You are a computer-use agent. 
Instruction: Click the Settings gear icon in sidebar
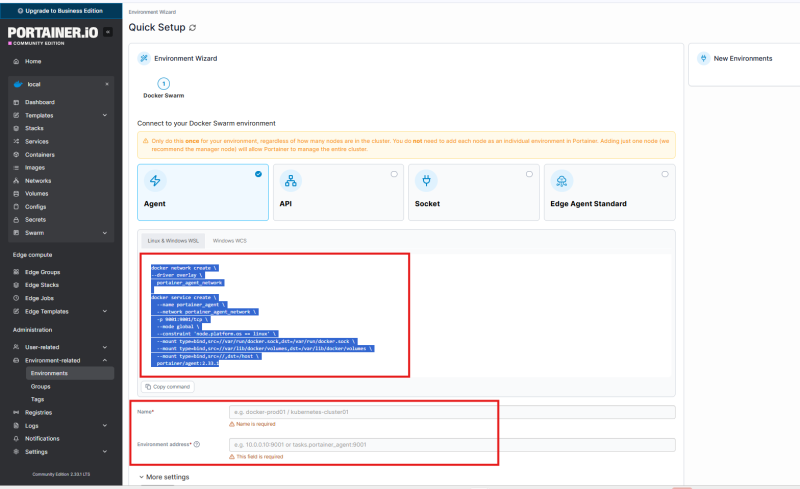[x=16, y=452]
